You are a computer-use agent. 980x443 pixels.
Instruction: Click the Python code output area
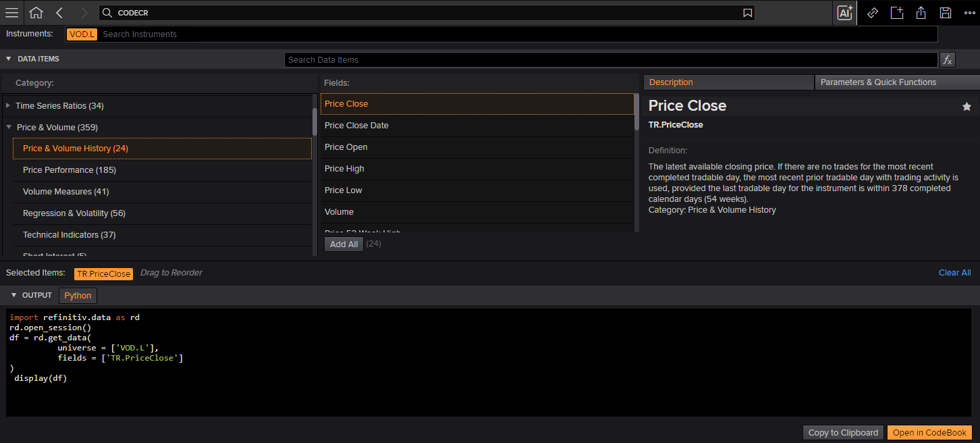(x=489, y=363)
